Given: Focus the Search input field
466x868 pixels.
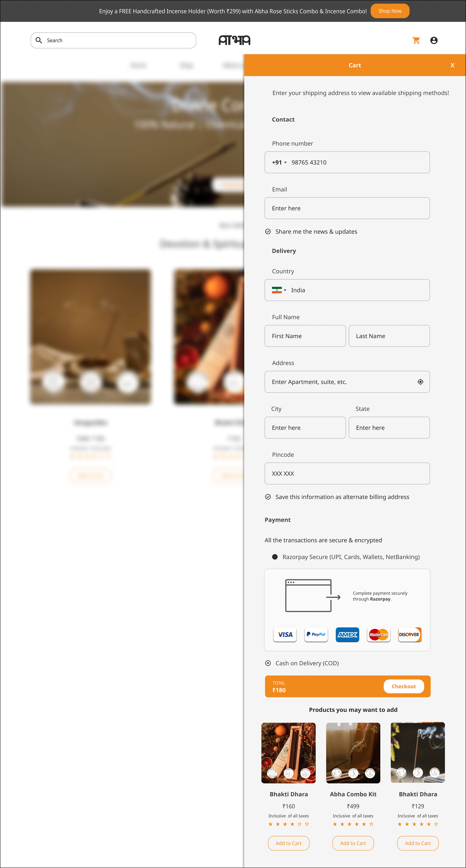Looking at the screenshot, I should (113, 40).
